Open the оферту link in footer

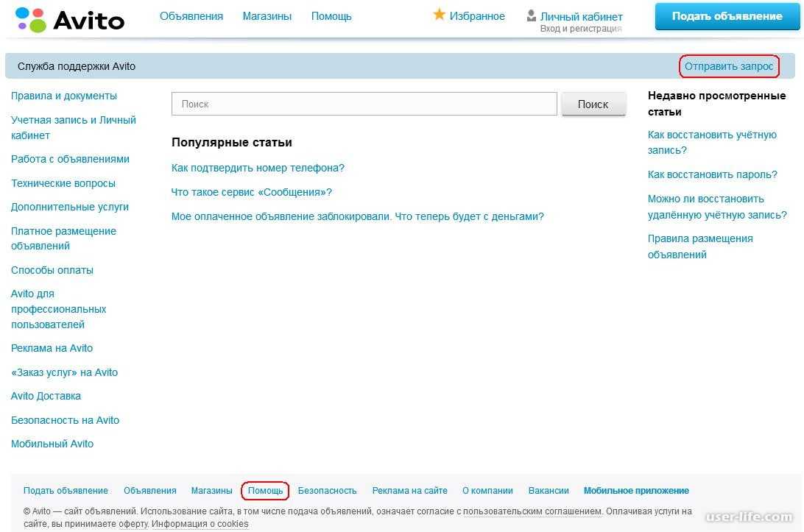pos(134,524)
